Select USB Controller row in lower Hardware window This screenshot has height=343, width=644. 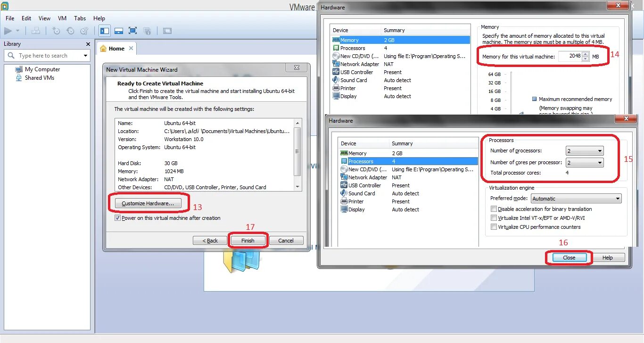pos(408,185)
